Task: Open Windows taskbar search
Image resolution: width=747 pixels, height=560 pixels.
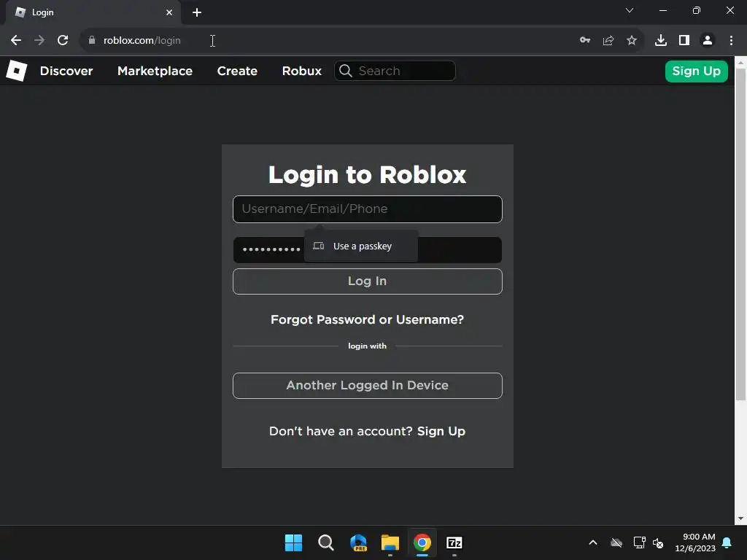Action: coord(326,542)
